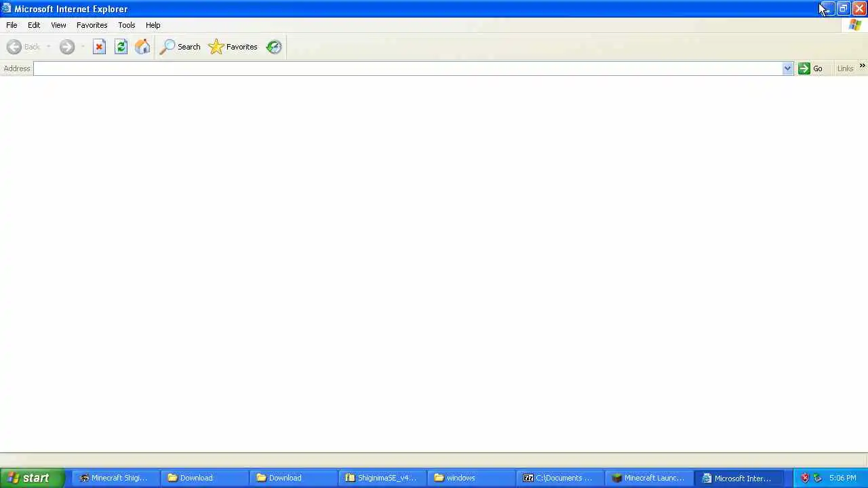868x488 pixels.
Task: Switch to Minecraft Launcher taskbar button
Action: (648, 478)
